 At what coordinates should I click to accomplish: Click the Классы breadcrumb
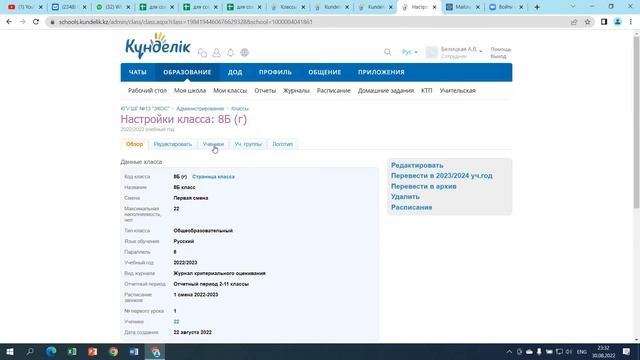pos(240,109)
